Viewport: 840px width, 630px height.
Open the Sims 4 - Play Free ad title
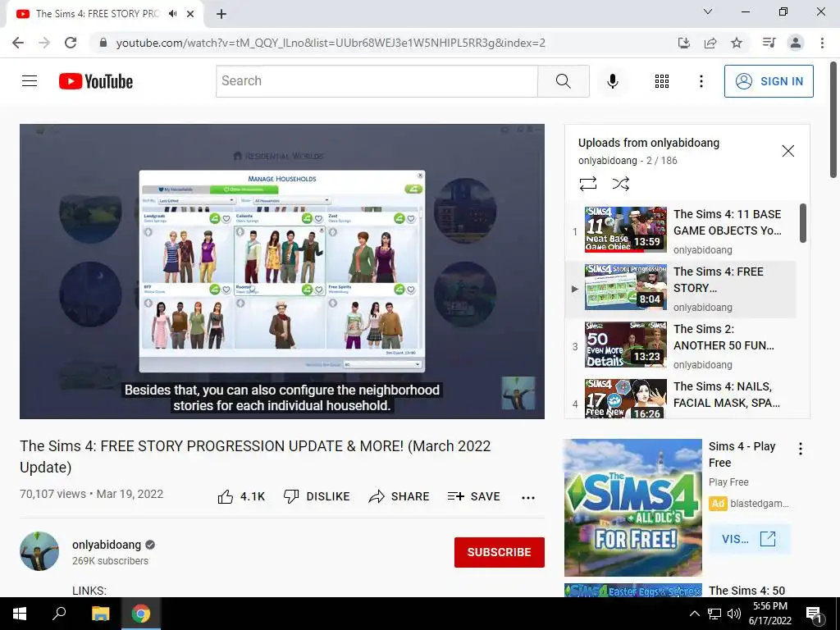click(x=742, y=454)
